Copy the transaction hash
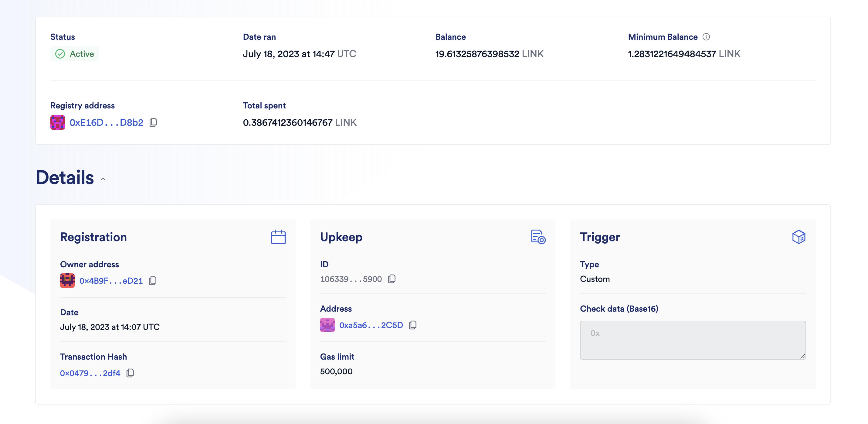Screen dimensions: 868x424 pyautogui.click(x=130, y=373)
